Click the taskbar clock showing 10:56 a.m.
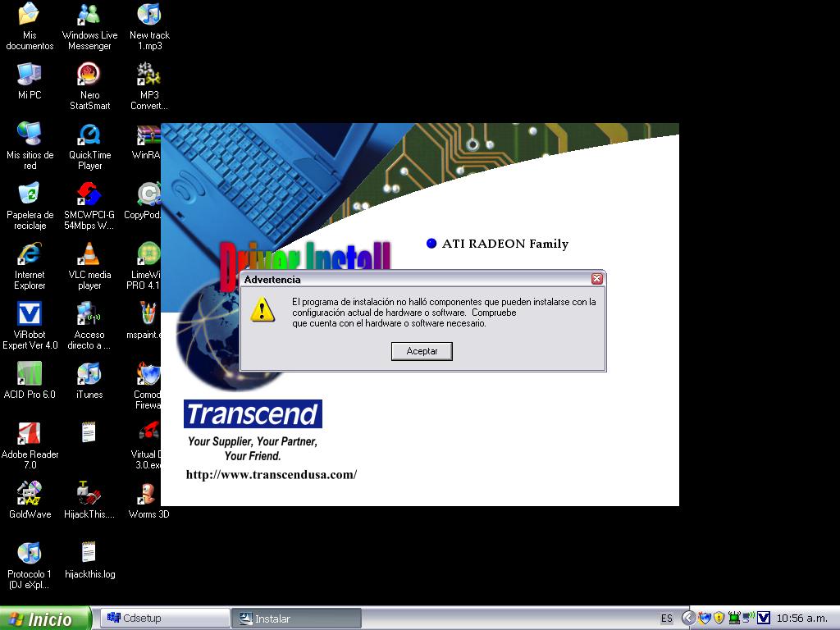 coord(802,619)
